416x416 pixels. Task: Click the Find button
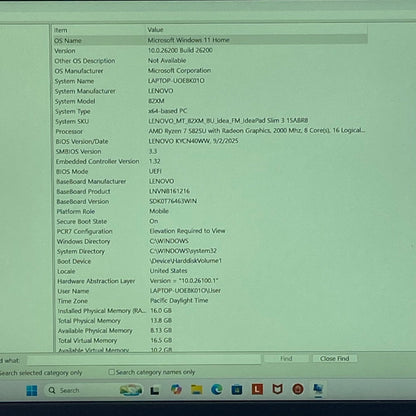point(286,359)
